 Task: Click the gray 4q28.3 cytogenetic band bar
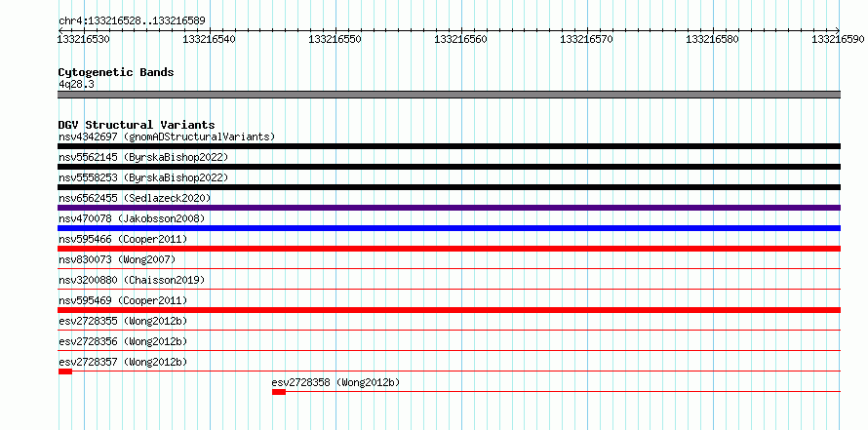[x=449, y=95]
